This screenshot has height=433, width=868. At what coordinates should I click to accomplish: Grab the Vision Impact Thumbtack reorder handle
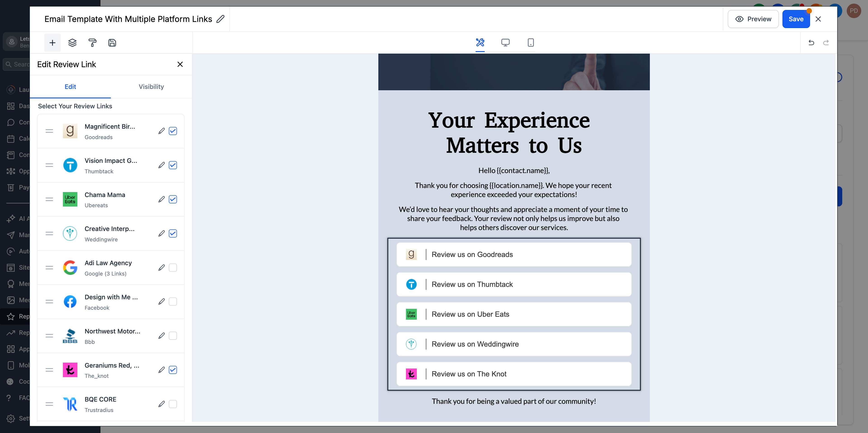point(49,165)
